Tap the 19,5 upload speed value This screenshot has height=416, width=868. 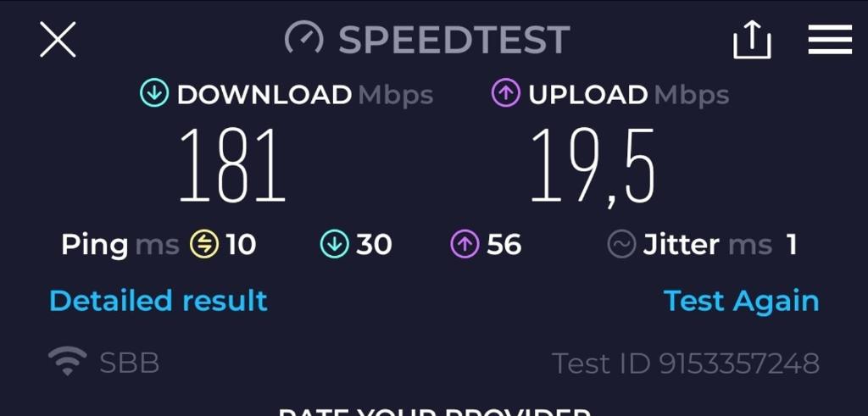[593, 166]
